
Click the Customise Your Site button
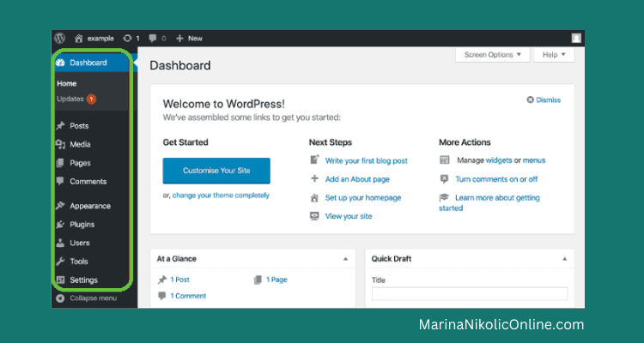click(x=216, y=171)
